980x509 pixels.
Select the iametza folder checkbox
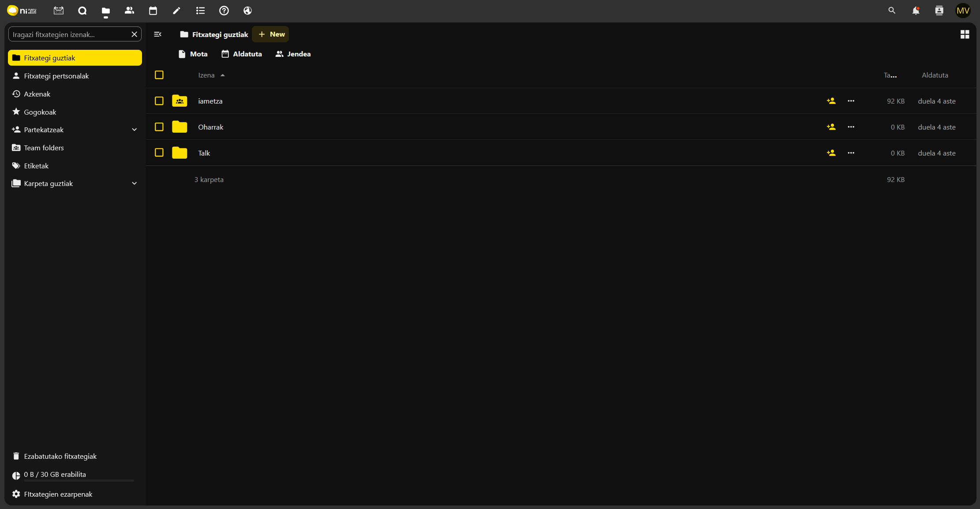click(x=159, y=101)
